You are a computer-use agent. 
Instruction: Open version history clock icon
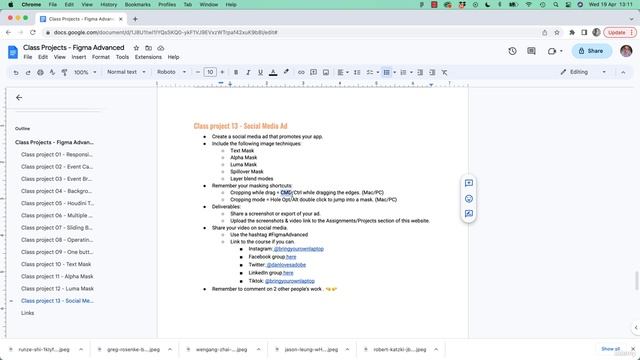(512, 51)
